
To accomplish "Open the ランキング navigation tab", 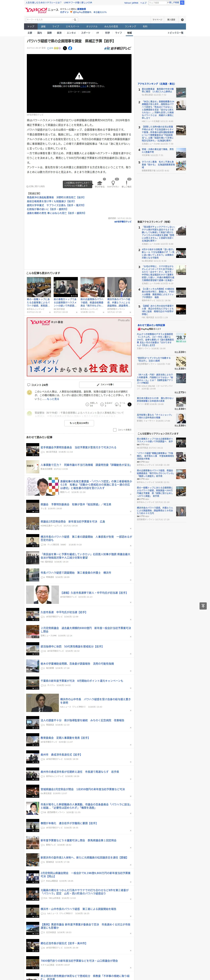I will pos(130,27).
